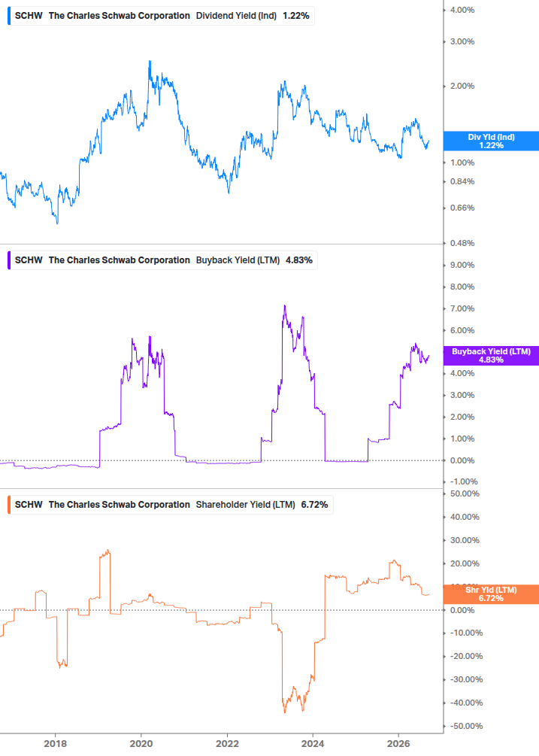Click the 2020 label on the time axis

(x=141, y=743)
